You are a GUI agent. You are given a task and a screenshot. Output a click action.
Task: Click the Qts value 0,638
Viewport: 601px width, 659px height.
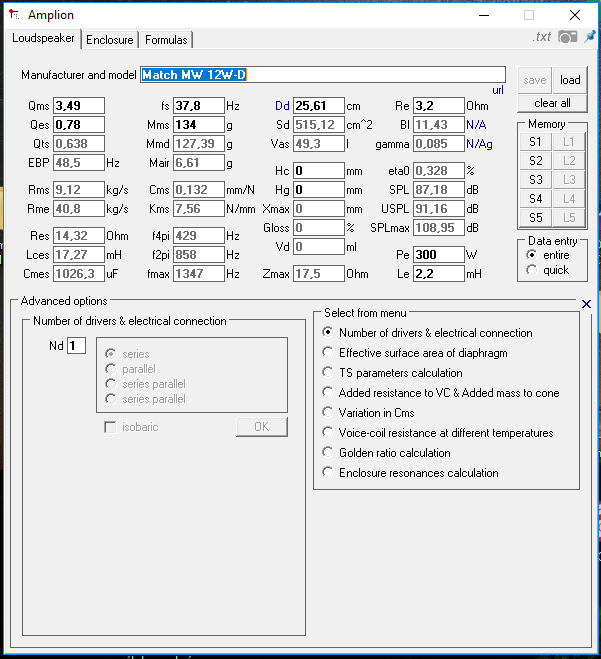pyautogui.click(x=79, y=144)
